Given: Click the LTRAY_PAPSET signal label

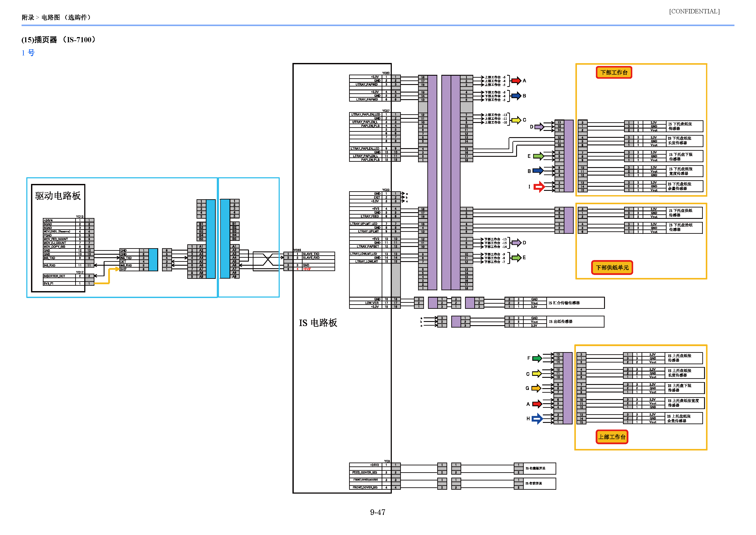Looking at the screenshot, I should pyautogui.click(x=368, y=246).
